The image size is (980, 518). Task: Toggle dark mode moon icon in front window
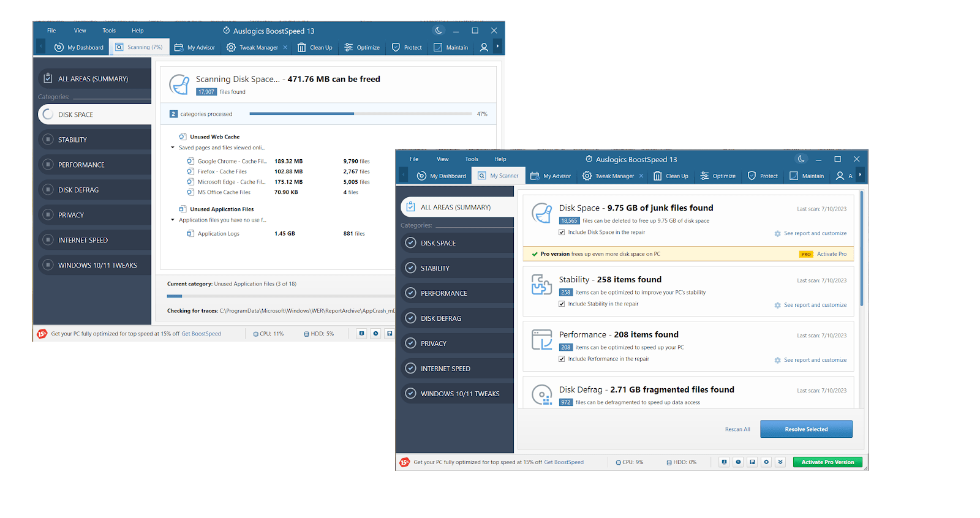(801, 159)
